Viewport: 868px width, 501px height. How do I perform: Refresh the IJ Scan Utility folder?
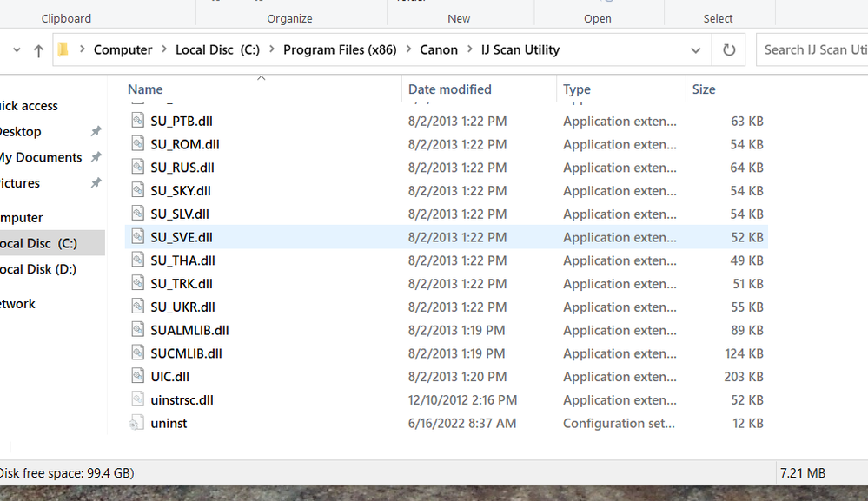(x=729, y=50)
